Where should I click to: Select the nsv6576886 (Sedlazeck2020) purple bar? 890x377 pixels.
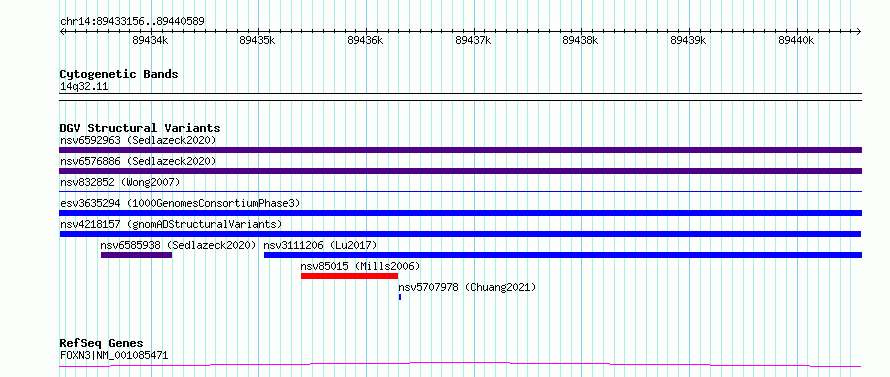(x=460, y=171)
